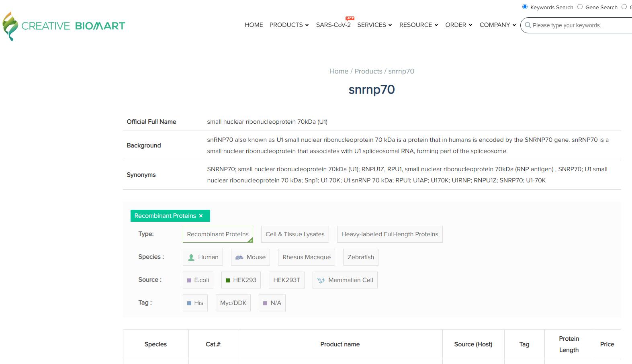Click the Synonyms row label
Image resolution: width=632 pixels, height=364 pixels.
coord(141,175)
